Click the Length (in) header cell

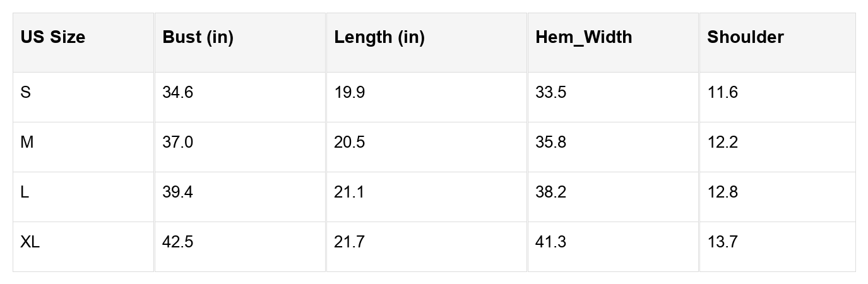[379, 38]
